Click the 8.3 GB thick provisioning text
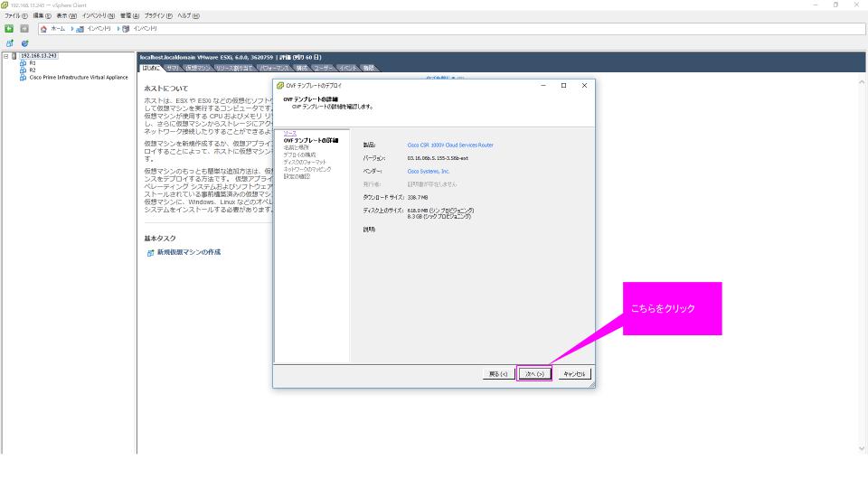Screen dimensions: 868x488 point(439,216)
